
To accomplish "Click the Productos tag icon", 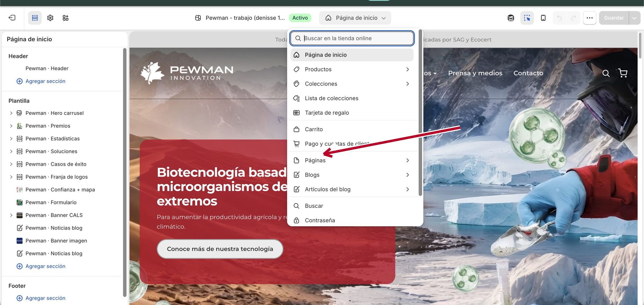I will click(x=297, y=69).
